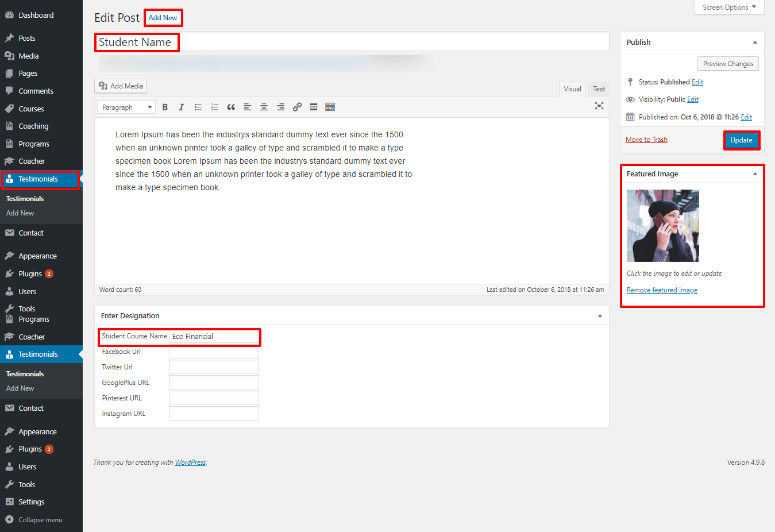
Task: Apply blockquote formatting
Action: 231,107
